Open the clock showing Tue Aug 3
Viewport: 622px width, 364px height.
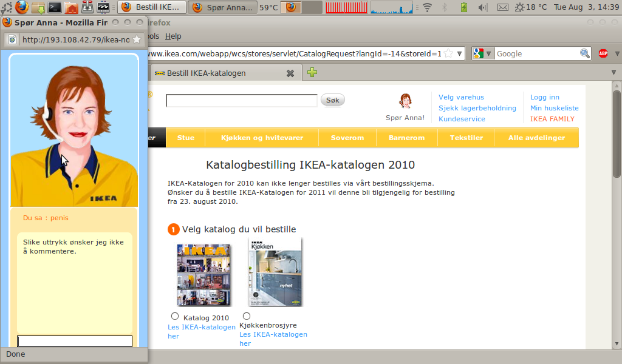[x=586, y=7]
